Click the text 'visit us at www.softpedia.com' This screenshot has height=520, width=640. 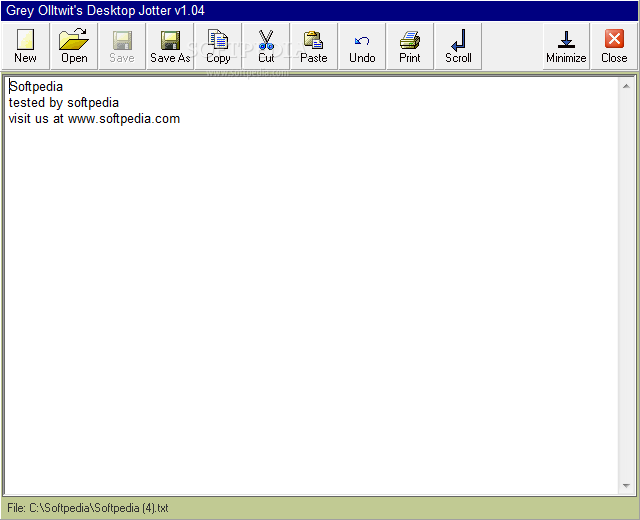point(94,119)
